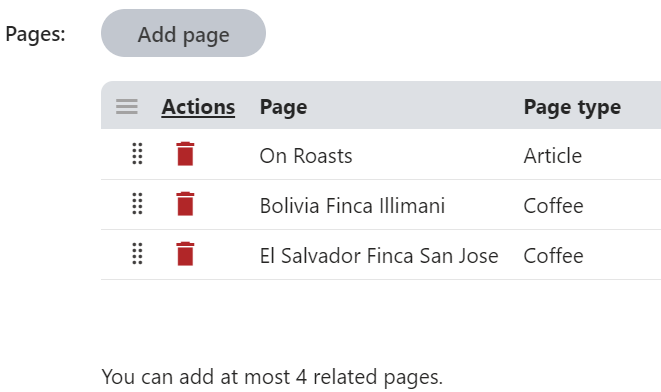This screenshot has height=392, width=661.
Task: Sort by the Actions column header
Action: click(198, 107)
